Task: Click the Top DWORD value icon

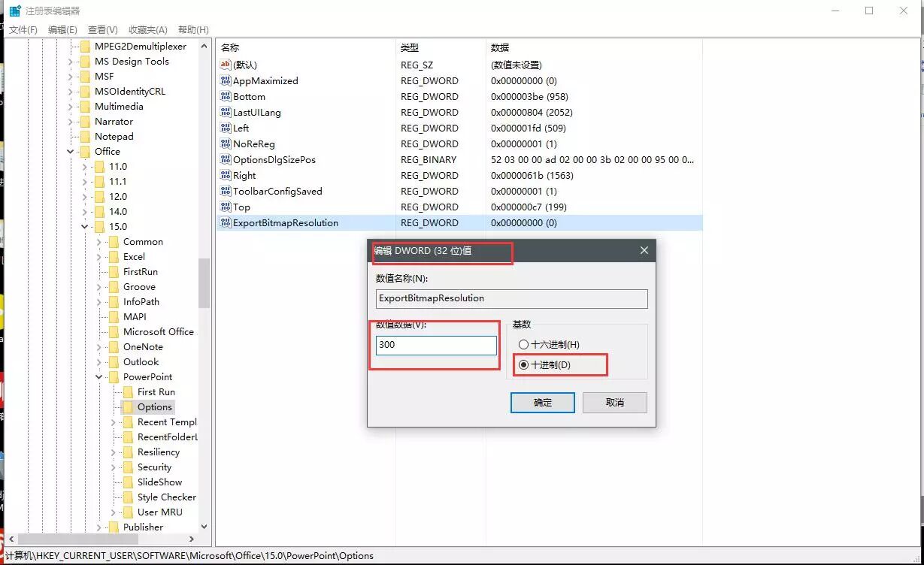Action: [226, 207]
